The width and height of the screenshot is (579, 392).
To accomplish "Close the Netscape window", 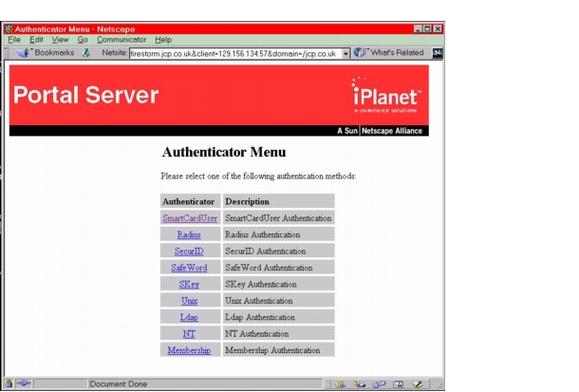I will pos(438,28).
